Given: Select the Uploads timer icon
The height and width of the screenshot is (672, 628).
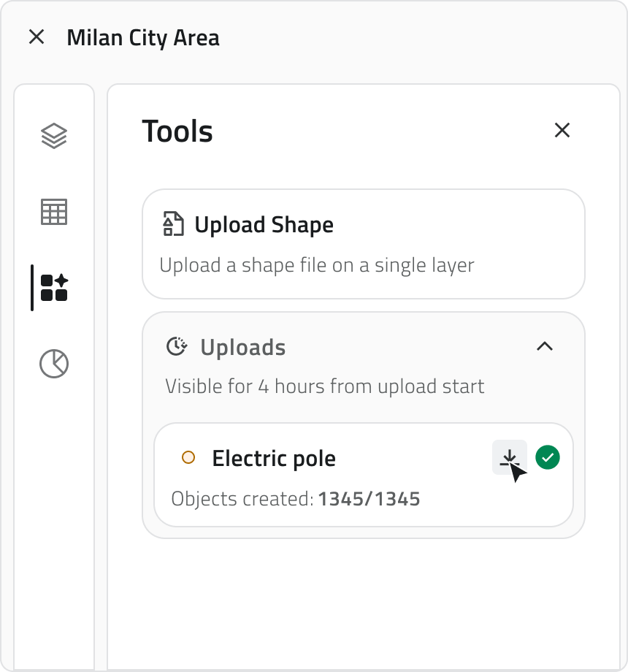Looking at the screenshot, I should [x=176, y=346].
